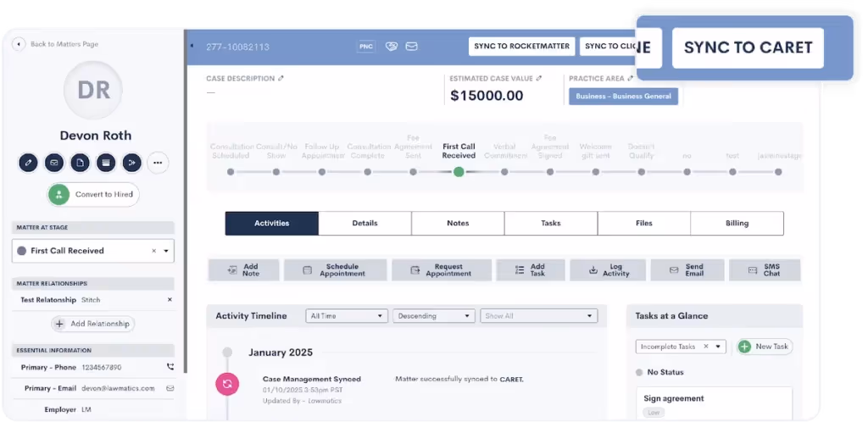Viewport: 868px width, 422px height.
Task: Edit the Estimated Case Value via pencil icon
Action: pos(539,79)
